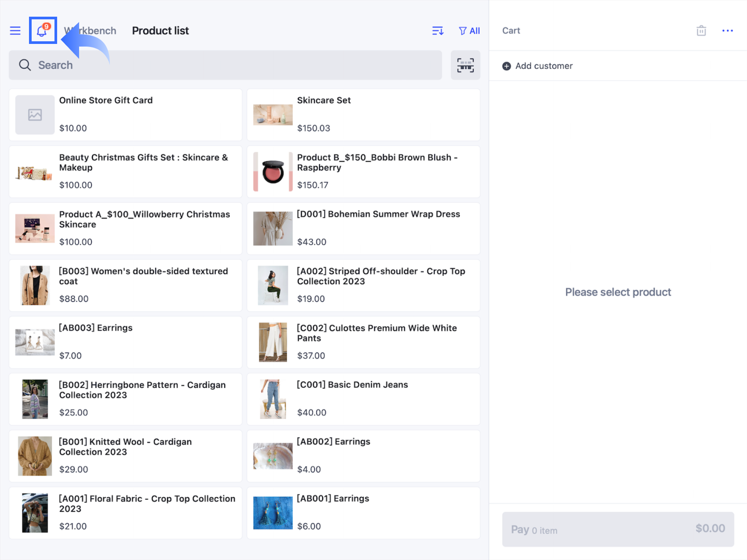Open cart more options menu
The image size is (747, 560).
pos(728,31)
